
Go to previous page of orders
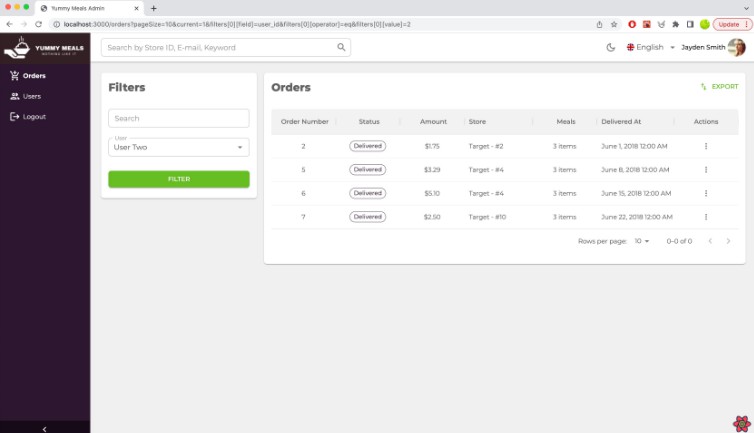(x=710, y=241)
